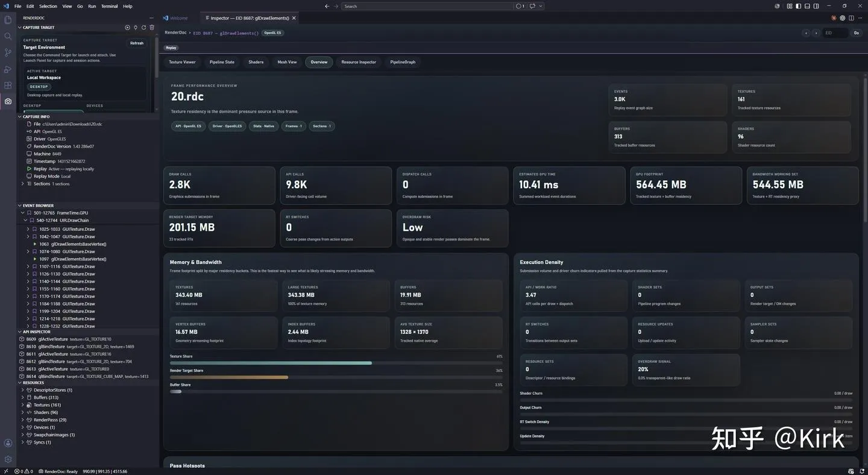Image resolution: width=868 pixels, height=475 pixels.
Task: Open the File menu
Action: (17, 6)
